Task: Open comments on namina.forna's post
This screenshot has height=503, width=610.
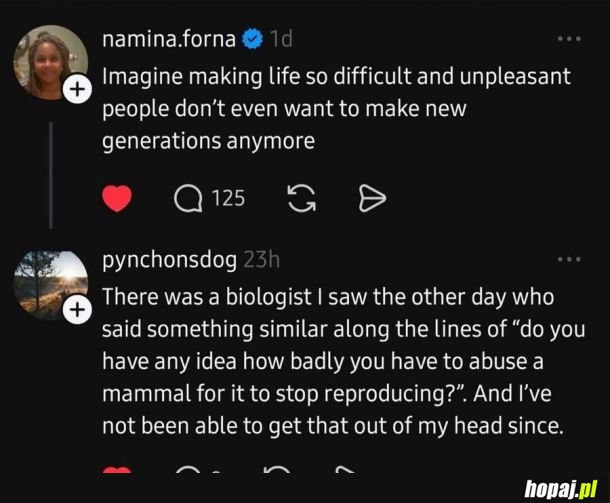Action: [x=188, y=199]
